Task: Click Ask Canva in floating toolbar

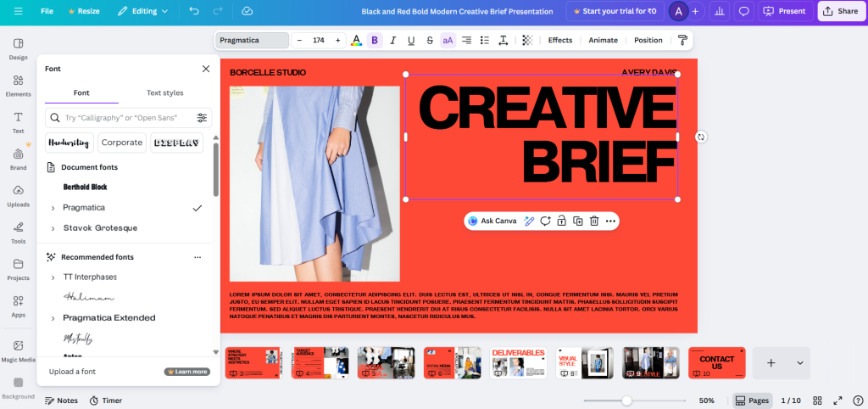Action: [492, 221]
